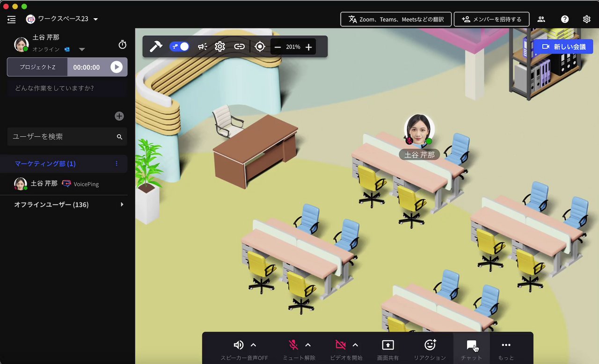Click the 土谷 芹那 name label on floor
The image size is (599, 364).
pyautogui.click(x=419, y=155)
